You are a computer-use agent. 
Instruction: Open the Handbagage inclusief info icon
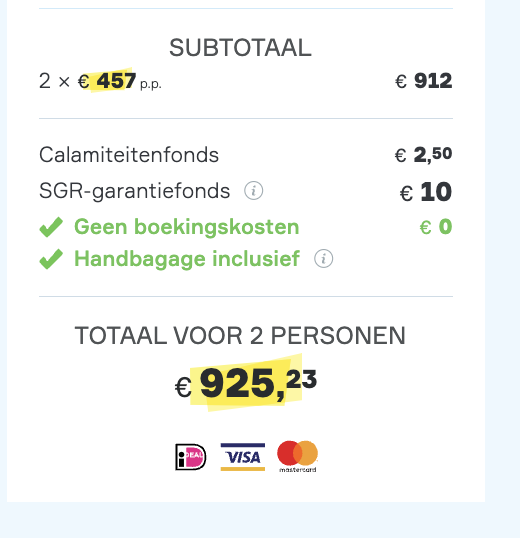point(323,258)
